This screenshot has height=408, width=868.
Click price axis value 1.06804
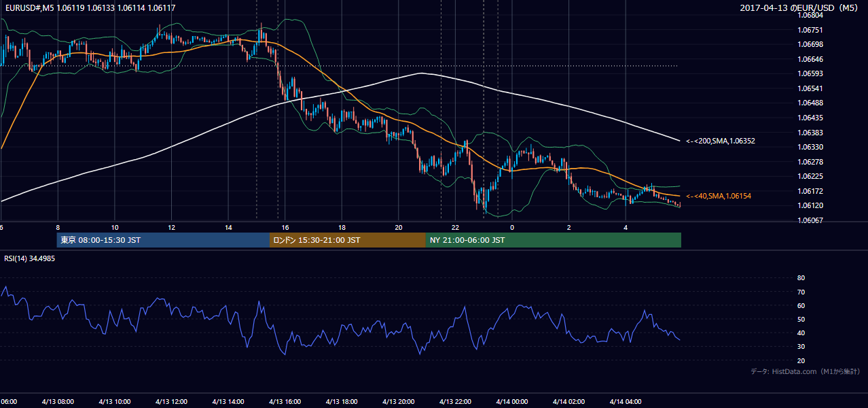810,15
